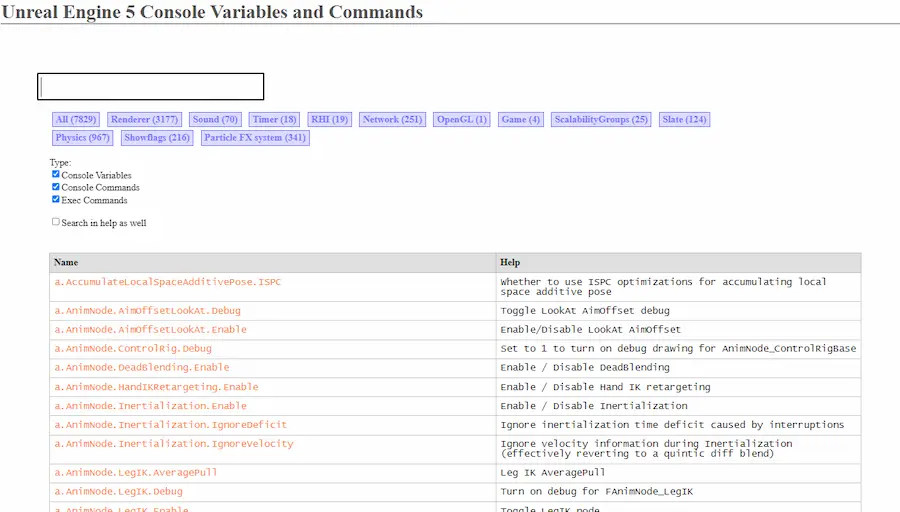Screen dimensions: 900x512
Task: Select the Game (4) filter
Action: pyautogui.click(x=521, y=119)
